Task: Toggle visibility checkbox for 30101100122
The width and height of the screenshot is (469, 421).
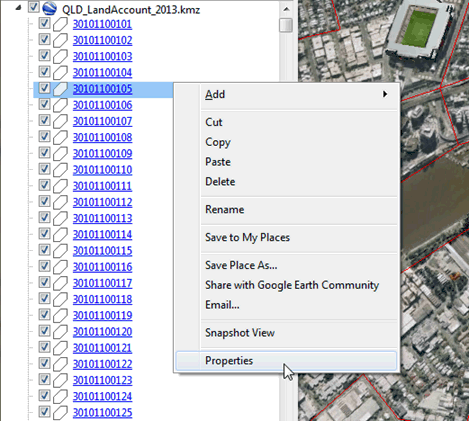Action: pyautogui.click(x=44, y=363)
